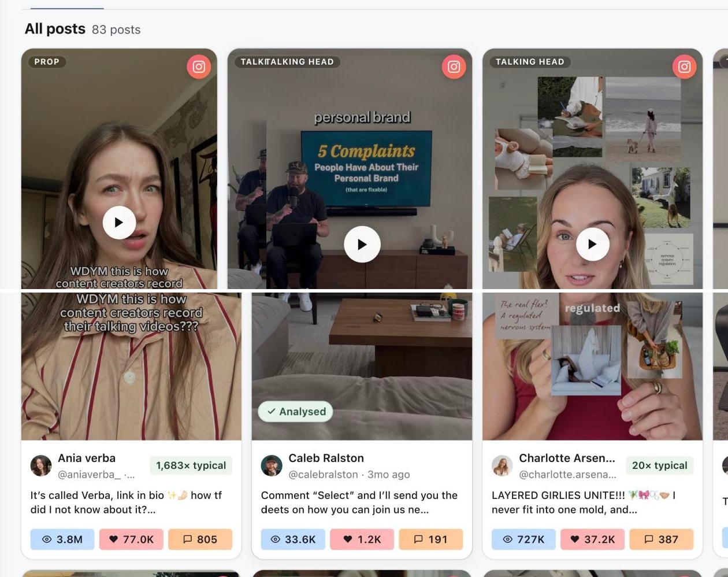The height and width of the screenshot is (577, 728).
Task: Click the PROP tag on first post
Action: pos(47,62)
